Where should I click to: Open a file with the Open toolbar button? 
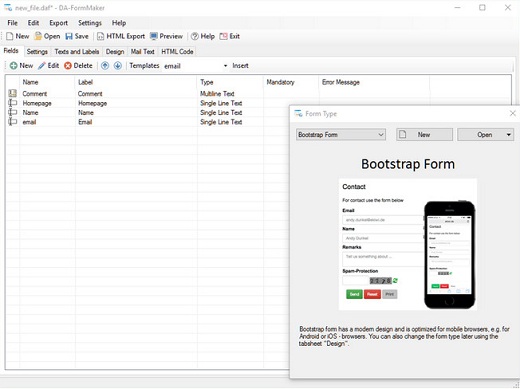coord(47,36)
